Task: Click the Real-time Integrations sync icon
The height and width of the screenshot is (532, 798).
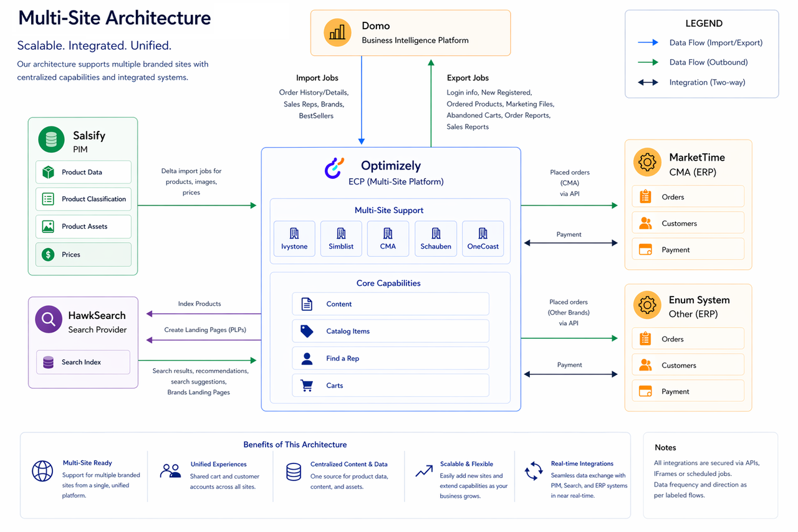Action: click(534, 471)
